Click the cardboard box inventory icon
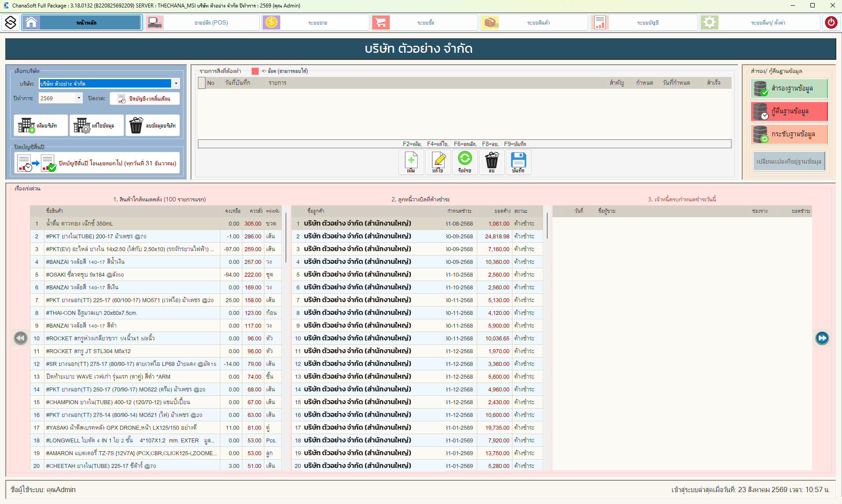Viewport: 842px width, 504px height. coord(490,22)
